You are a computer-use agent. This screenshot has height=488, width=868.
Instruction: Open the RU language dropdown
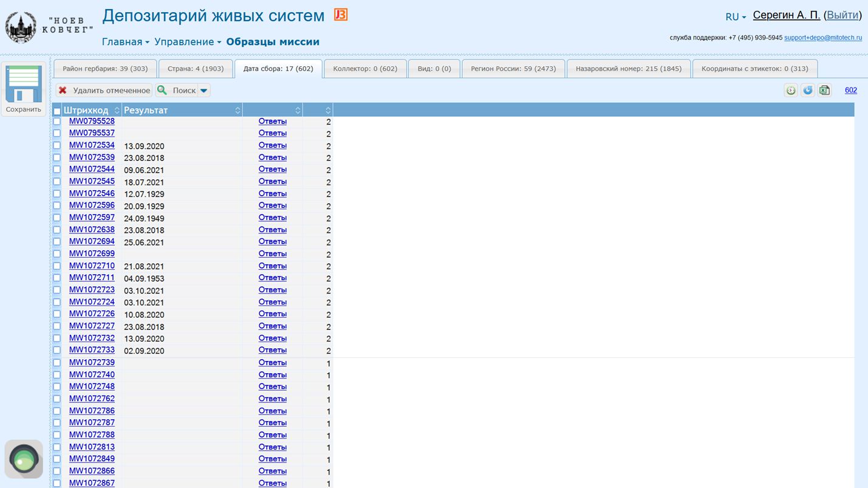[736, 17]
